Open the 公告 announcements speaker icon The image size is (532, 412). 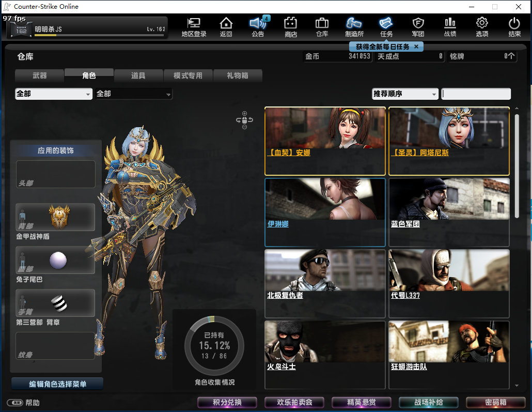tap(258, 27)
